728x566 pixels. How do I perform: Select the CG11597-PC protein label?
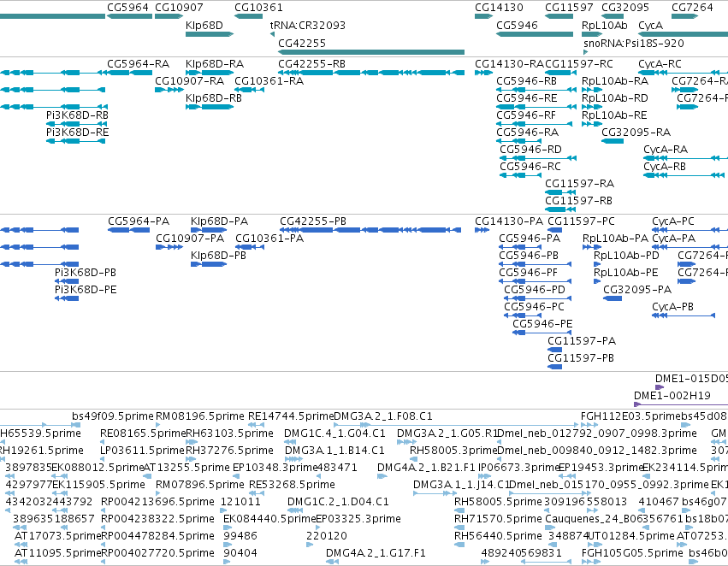(581, 221)
